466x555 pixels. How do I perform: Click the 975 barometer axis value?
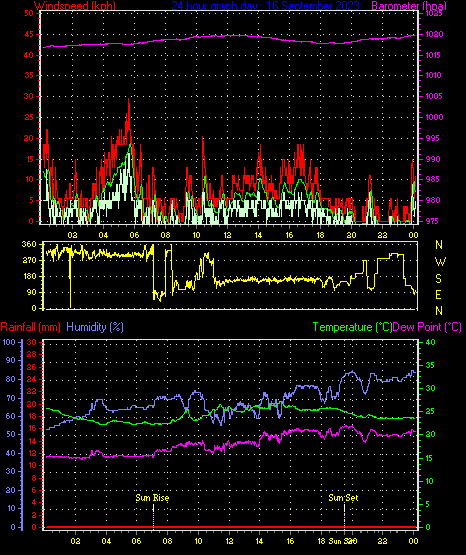click(432, 221)
